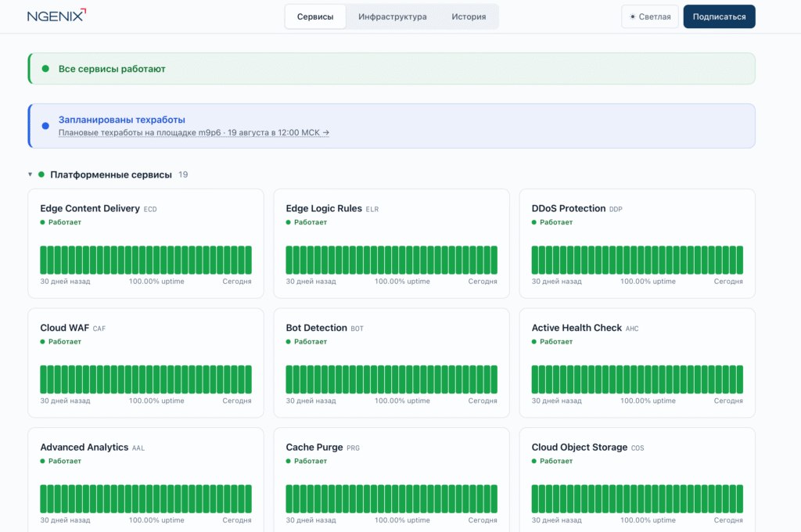
Task: Open the Cloud WAF service card title
Action: pyautogui.click(x=64, y=328)
